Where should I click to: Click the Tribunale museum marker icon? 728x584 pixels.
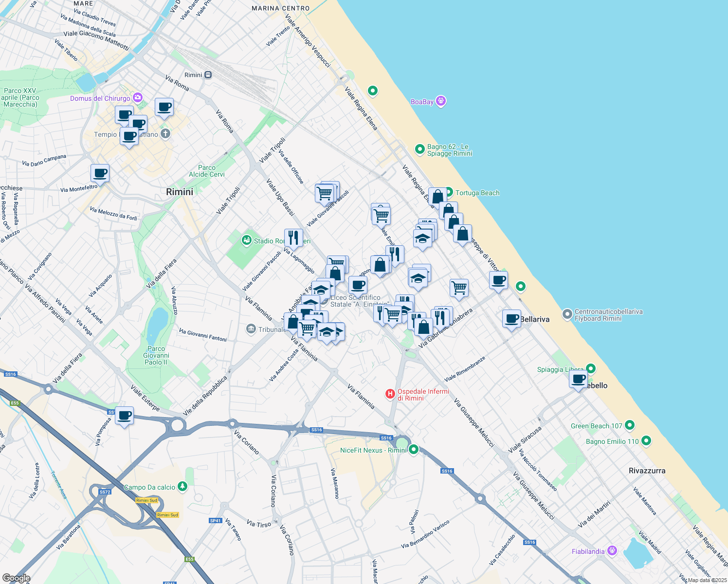tap(251, 329)
